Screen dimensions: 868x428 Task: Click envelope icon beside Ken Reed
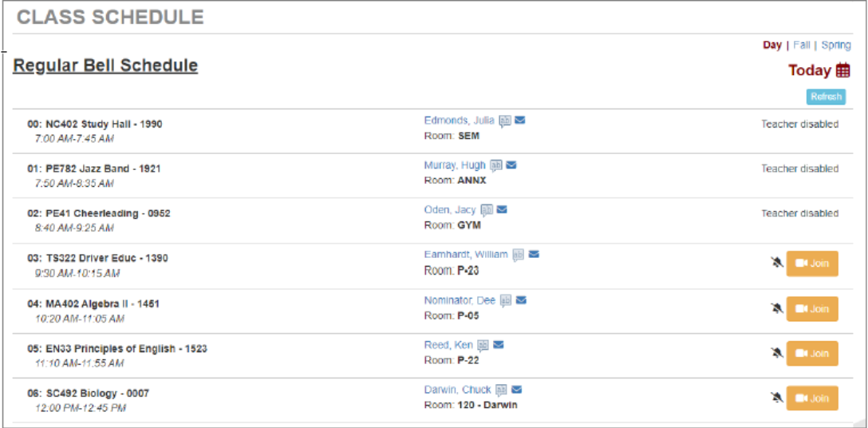coord(498,345)
